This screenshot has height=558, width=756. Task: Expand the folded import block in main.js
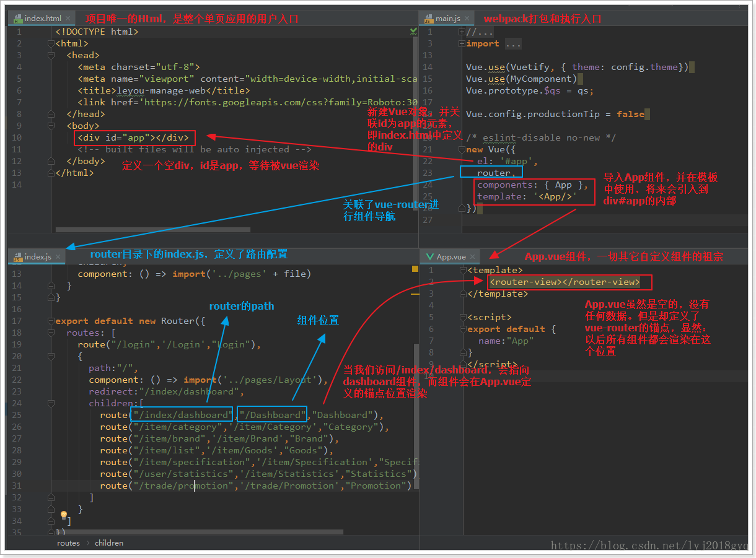[x=462, y=43]
